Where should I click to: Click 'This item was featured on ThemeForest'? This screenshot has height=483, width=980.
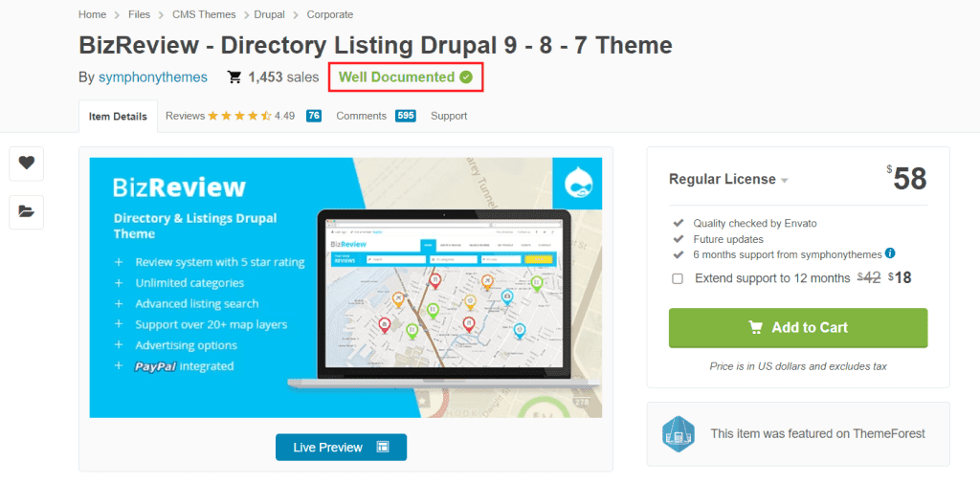[x=817, y=433]
